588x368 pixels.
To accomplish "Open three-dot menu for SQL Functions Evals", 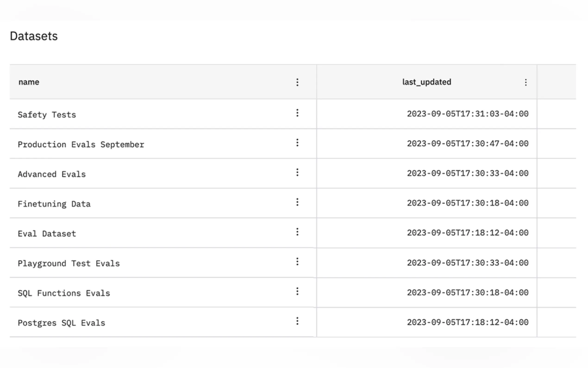I will click(297, 291).
